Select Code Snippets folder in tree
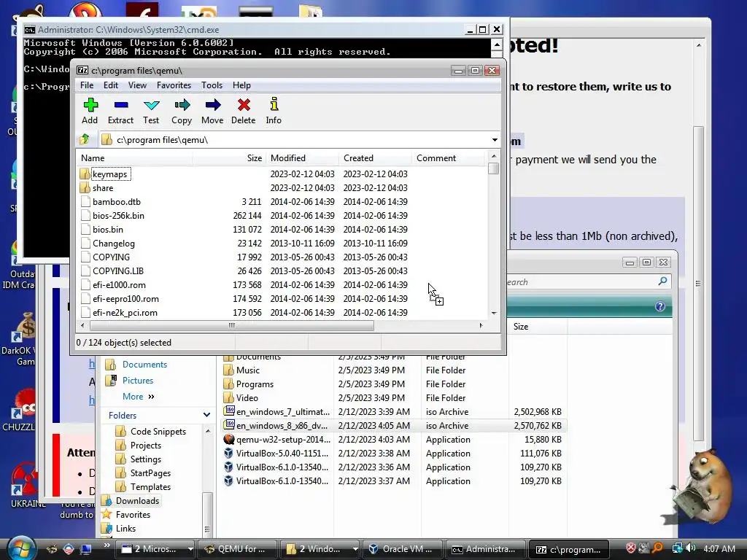747x560 pixels. (158, 432)
